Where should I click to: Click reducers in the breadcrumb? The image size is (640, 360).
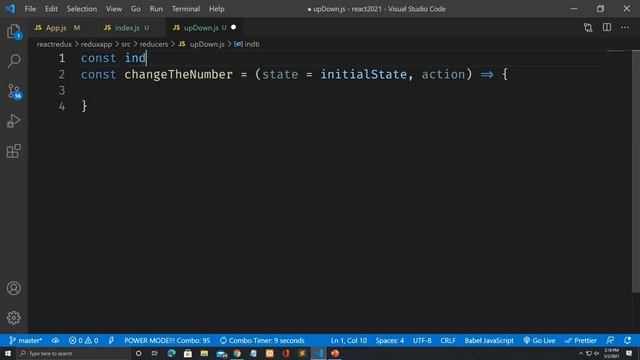click(x=154, y=44)
